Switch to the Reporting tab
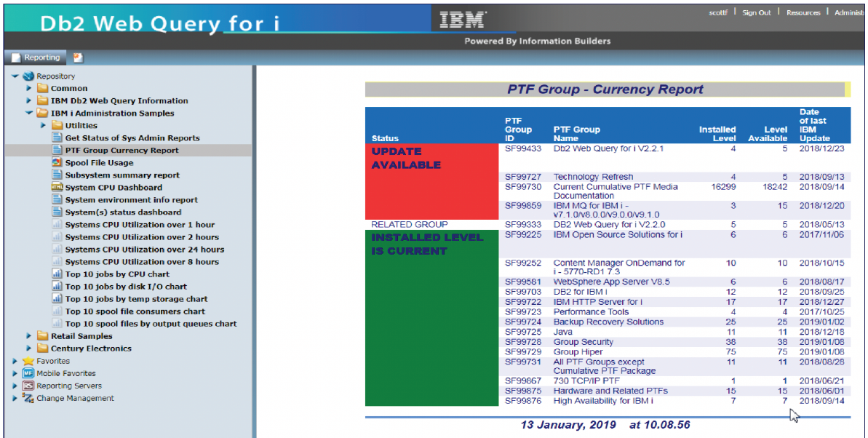The image size is (868, 438). pyautogui.click(x=36, y=57)
